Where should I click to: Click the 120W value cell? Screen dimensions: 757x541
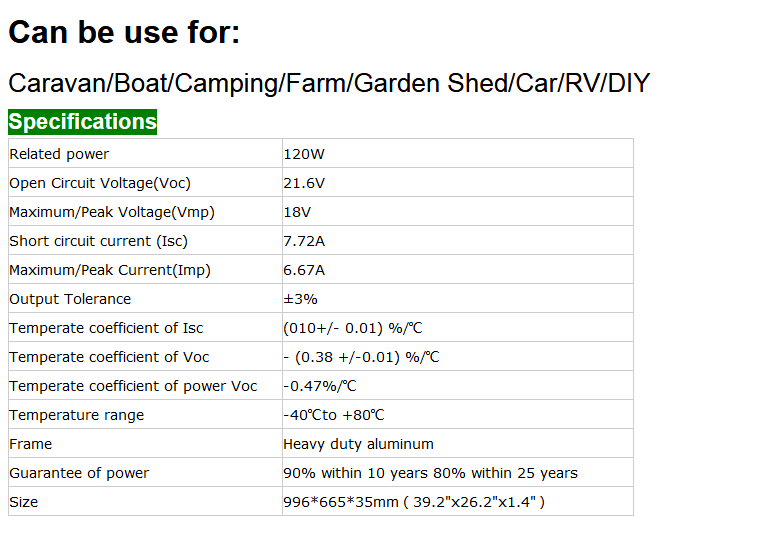click(304, 154)
